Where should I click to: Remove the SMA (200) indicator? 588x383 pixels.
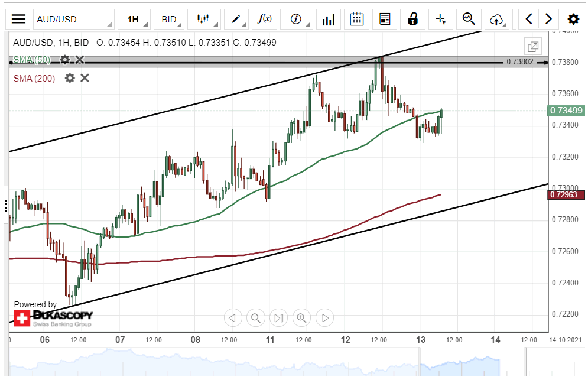click(85, 78)
